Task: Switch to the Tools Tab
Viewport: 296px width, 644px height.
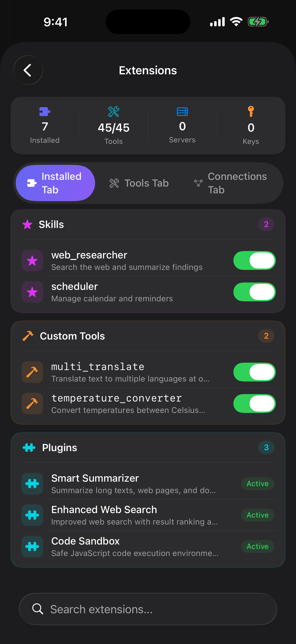Action: [x=139, y=183]
